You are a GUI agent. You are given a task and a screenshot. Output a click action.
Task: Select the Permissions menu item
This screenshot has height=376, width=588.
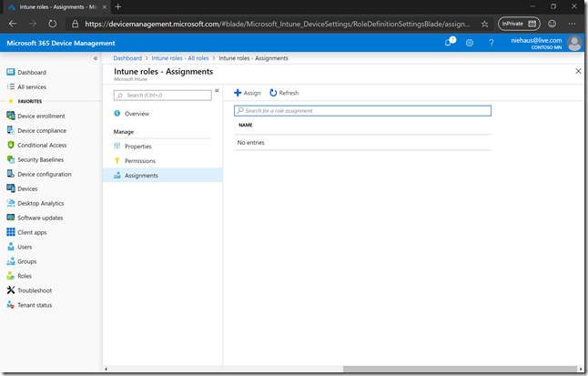point(139,160)
